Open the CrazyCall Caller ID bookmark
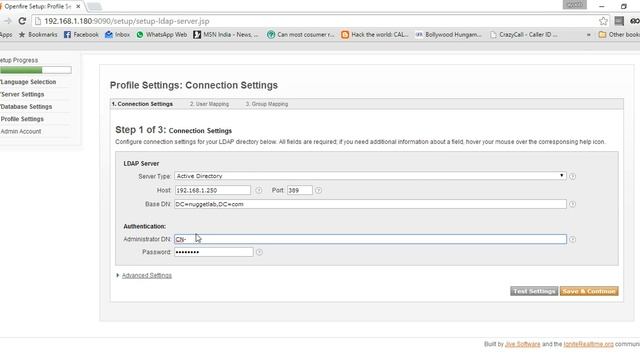Screen dimensions: 640x360 [524, 35]
